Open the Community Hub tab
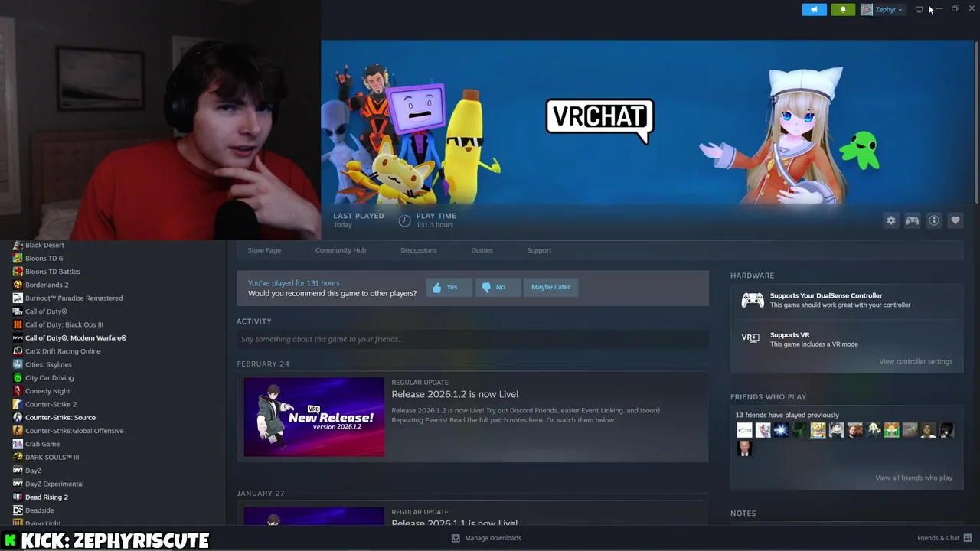Viewport: 980px width, 551px height. click(x=341, y=250)
